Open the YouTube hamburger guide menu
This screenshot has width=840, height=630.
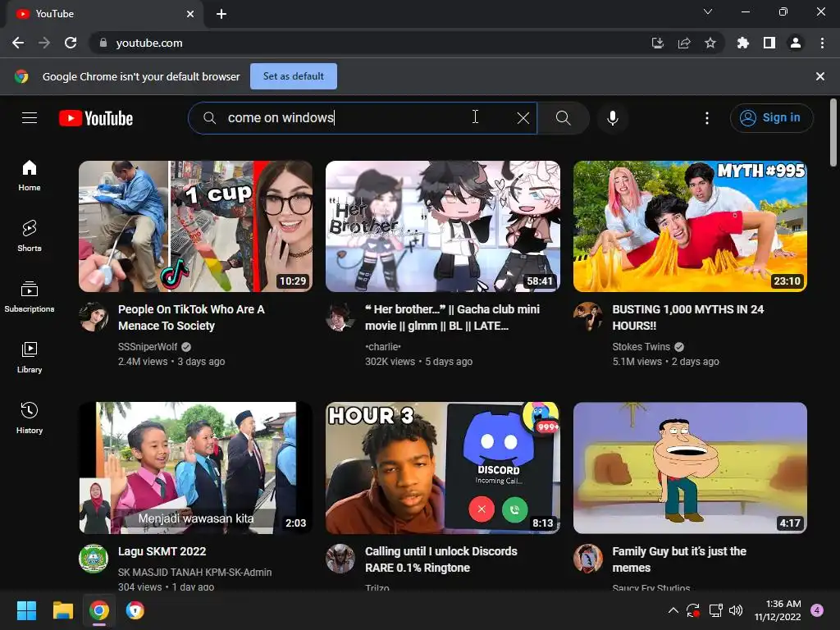[30, 118]
